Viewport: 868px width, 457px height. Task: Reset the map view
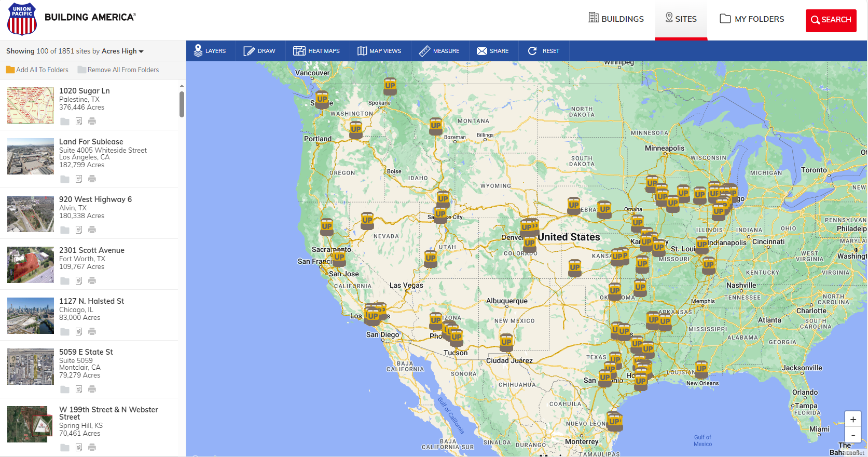pos(544,51)
